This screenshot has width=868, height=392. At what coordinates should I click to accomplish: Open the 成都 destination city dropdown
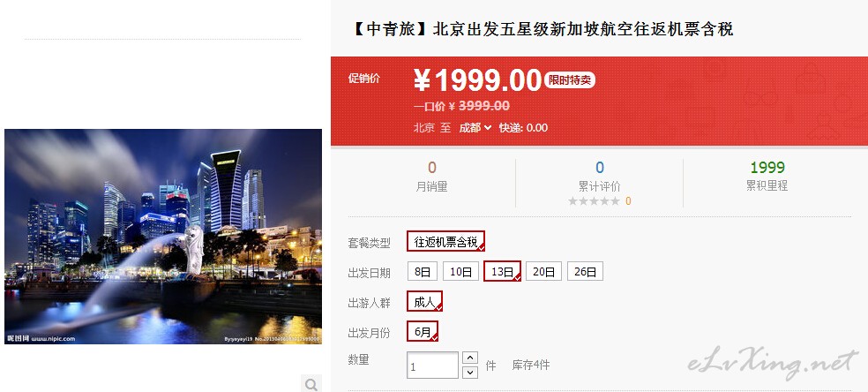(475, 127)
